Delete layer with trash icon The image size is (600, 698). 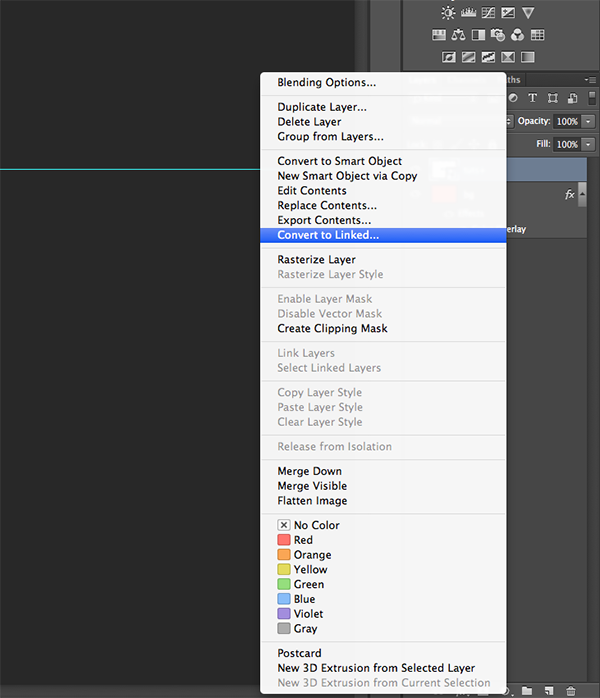coord(571,691)
